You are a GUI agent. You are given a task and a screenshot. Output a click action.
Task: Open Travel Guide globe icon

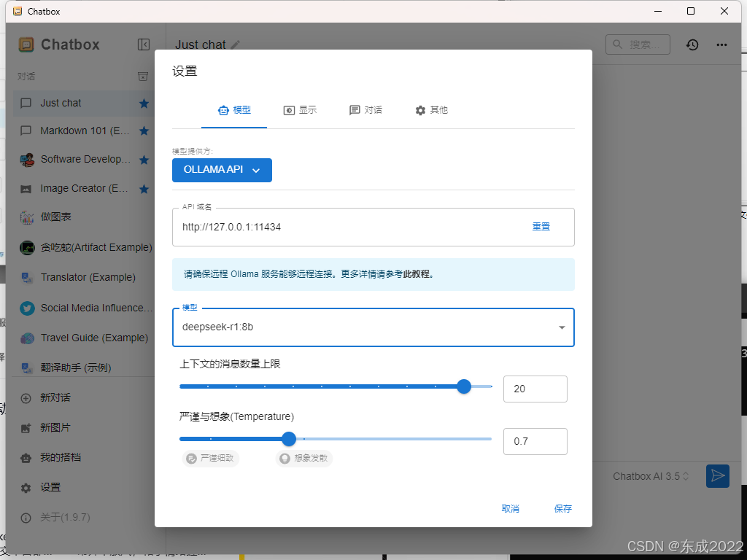27,338
